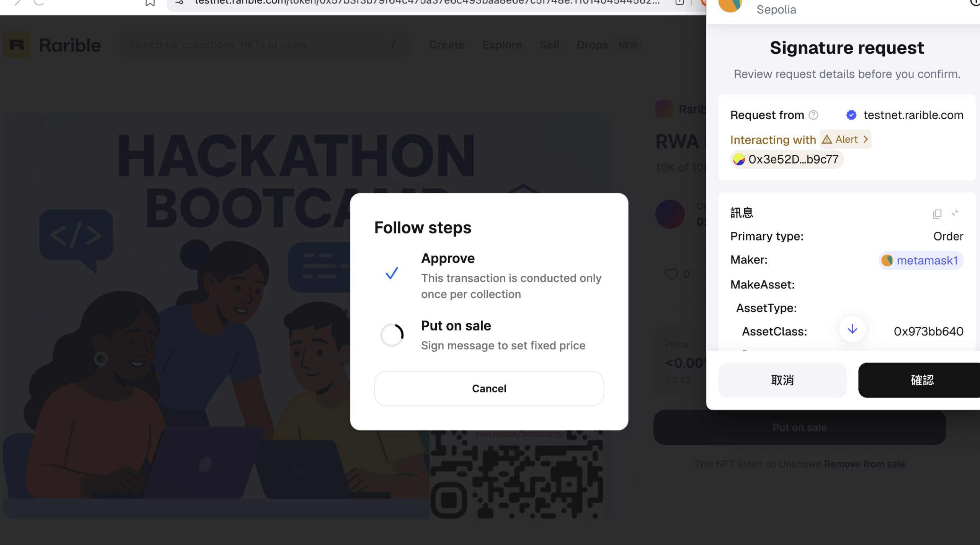Expand the Alert warning details
The height and width of the screenshot is (545, 980).
coord(845,139)
